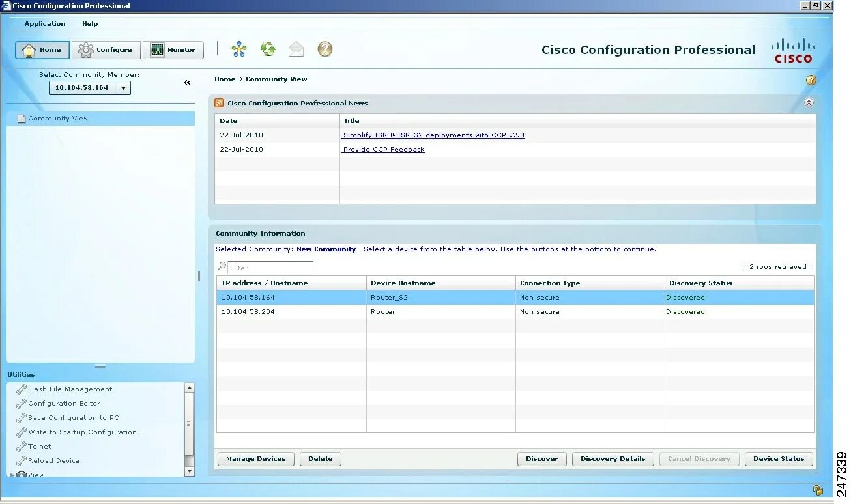Click the Reload Device wrench icon
Viewport: 851px width, 504px height.
coord(22,461)
